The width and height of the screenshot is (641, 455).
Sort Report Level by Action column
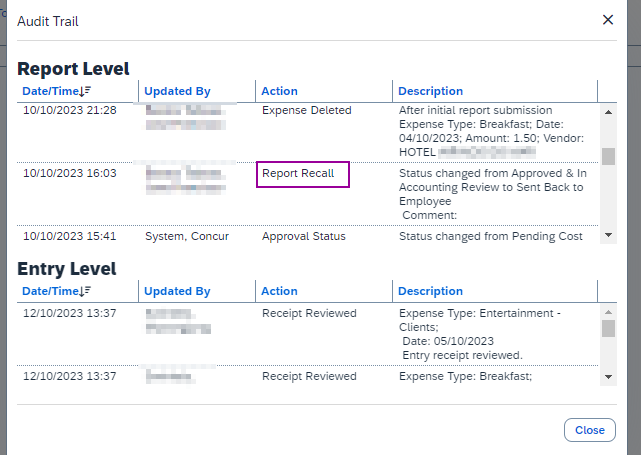click(x=280, y=91)
